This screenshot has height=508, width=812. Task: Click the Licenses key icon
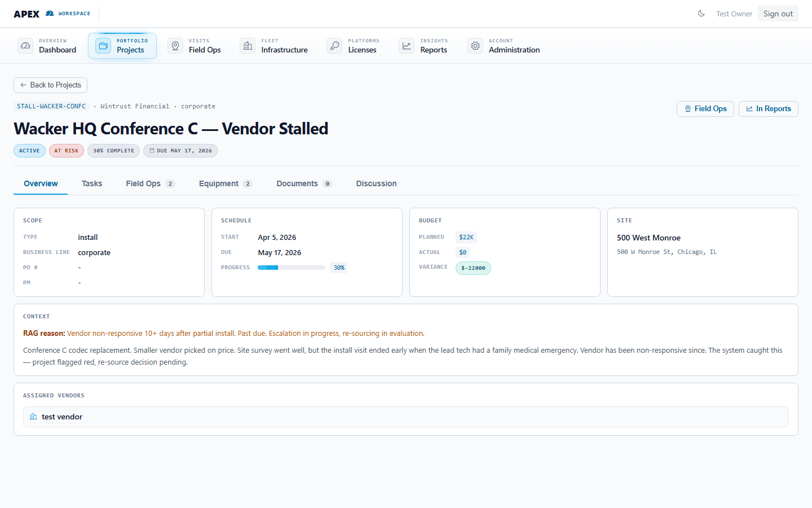(334, 46)
